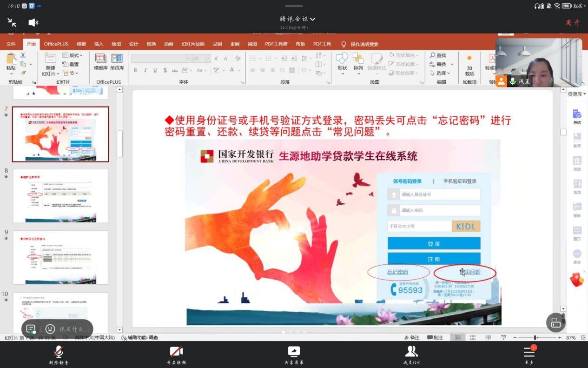Adjust the zoom slider in status bar
The height and width of the screenshot is (368, 588).
point(535,338)
